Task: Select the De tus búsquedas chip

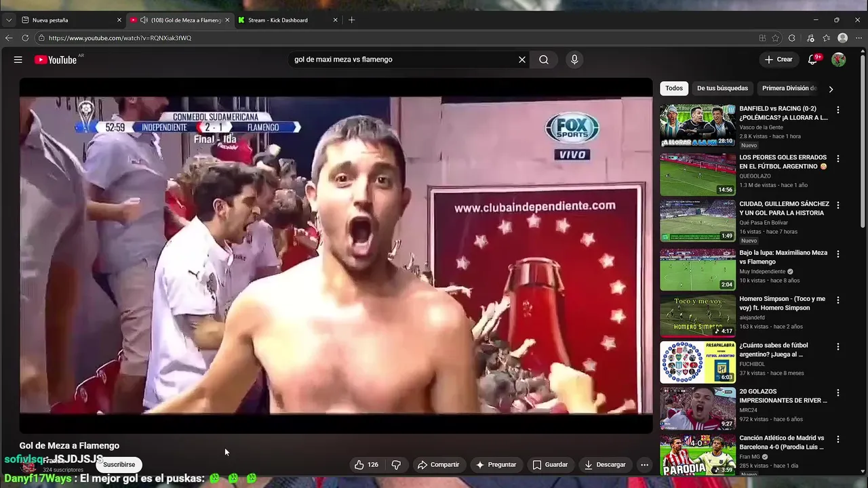Action: point(722,88)
